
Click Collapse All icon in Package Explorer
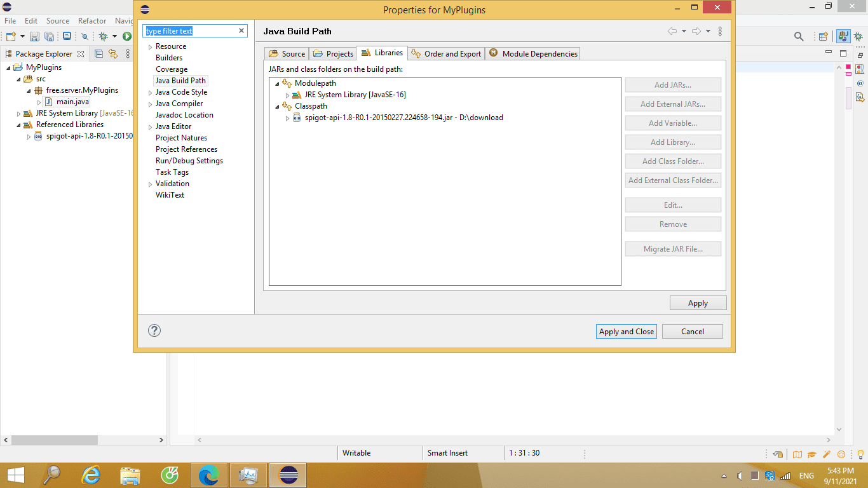[x=98, y=54]
